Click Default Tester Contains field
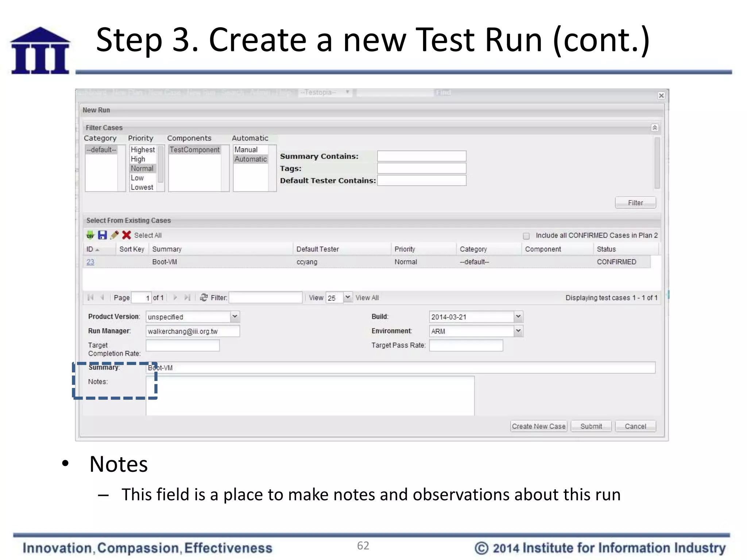The width and height of the screenshot is (747, 560). [422, 180]
